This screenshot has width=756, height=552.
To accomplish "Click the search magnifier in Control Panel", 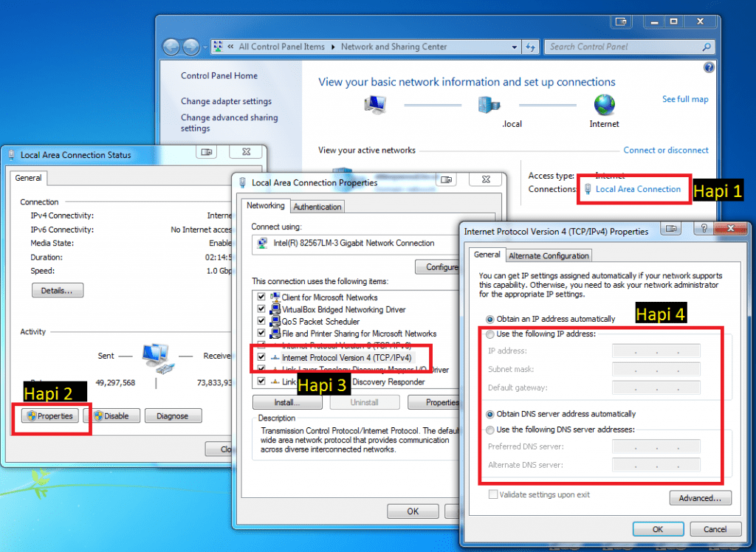I will [x=707, y=46].
